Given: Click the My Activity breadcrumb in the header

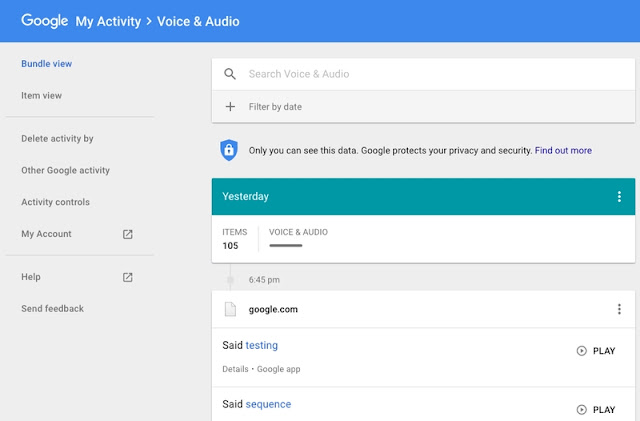Looking at the screenshot, I should [x=108, y=21].
